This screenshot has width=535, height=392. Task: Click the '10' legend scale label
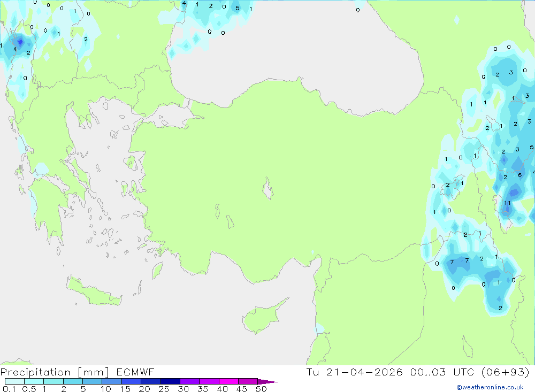tap(106, 389)
